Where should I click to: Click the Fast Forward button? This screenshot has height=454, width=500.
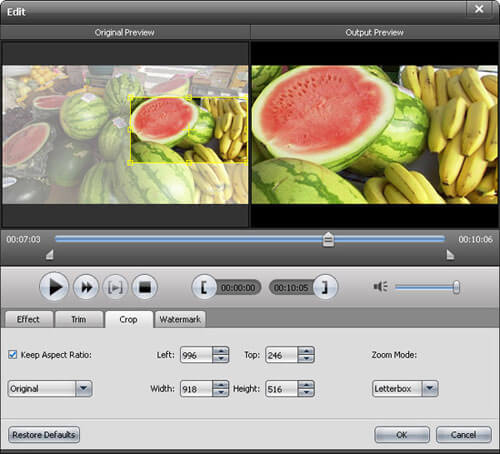[x=86, y=287]
